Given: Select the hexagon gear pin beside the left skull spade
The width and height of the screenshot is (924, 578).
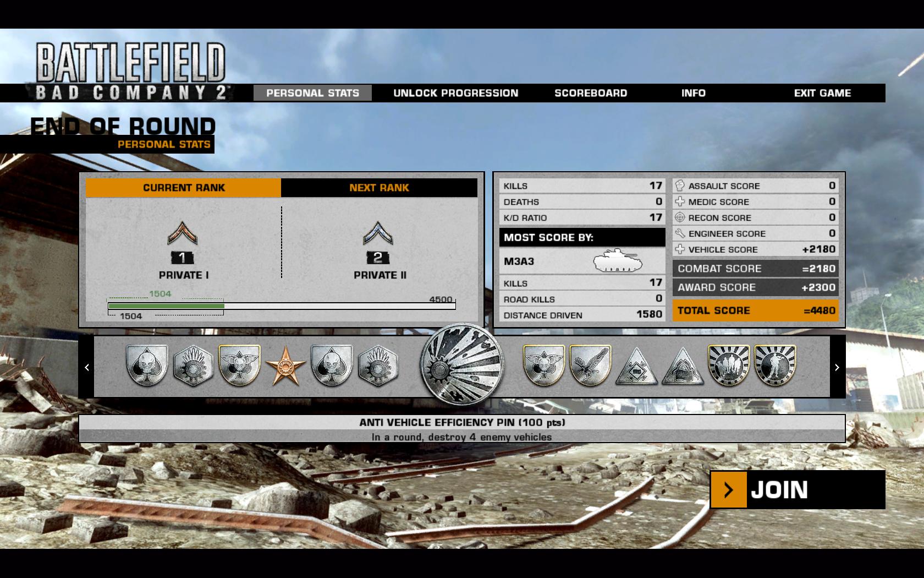Looking at the screenshot, I should click(193, 366).
